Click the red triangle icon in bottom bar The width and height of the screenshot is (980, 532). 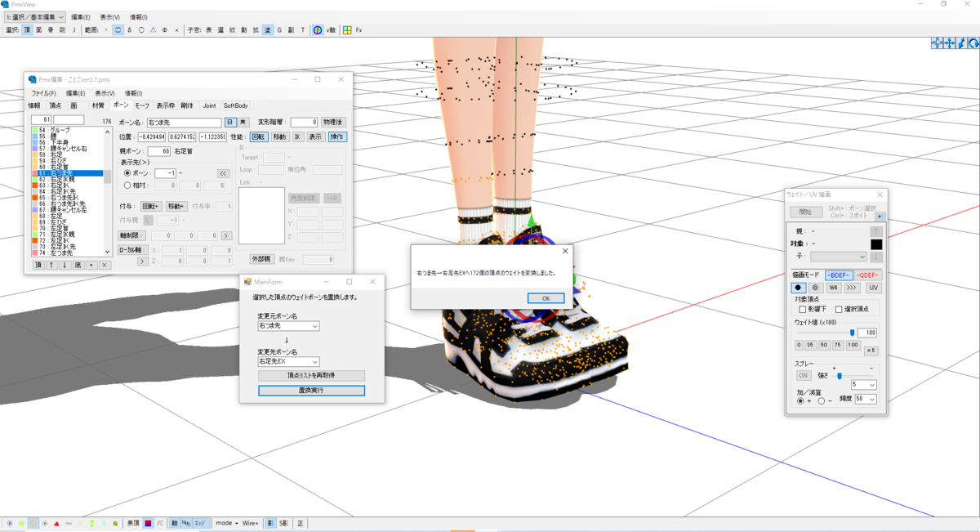pos(56,523)
